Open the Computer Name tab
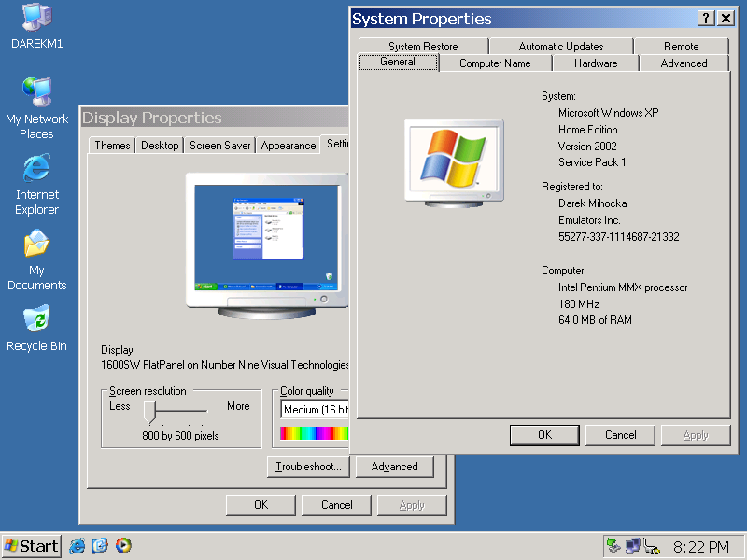This screenshot has width=747, height=560. tap(495, 63)
